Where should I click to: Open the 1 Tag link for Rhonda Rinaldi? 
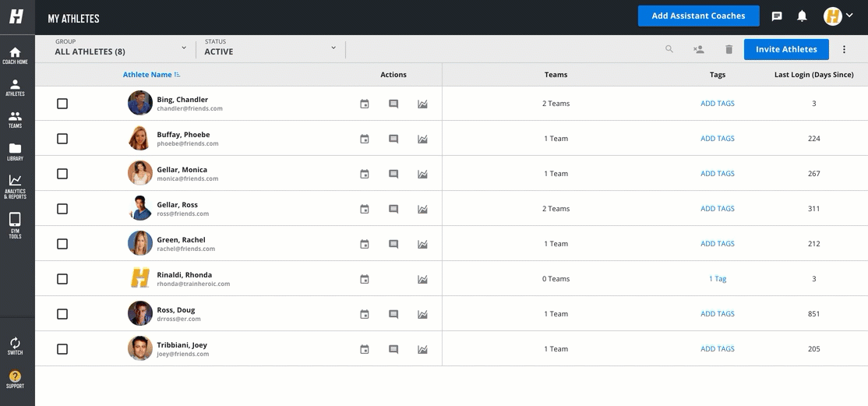(718, 279)
